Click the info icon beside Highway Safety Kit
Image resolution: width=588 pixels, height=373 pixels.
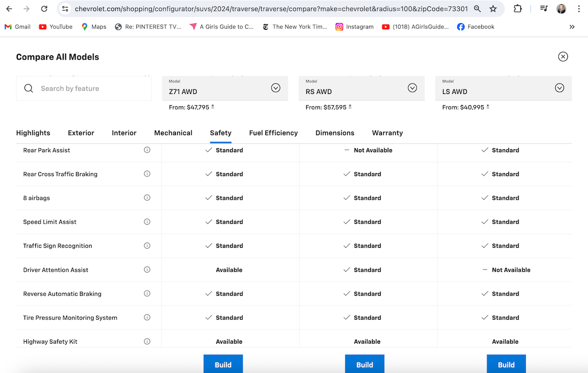pyautogui.click(x=147, y=341)
